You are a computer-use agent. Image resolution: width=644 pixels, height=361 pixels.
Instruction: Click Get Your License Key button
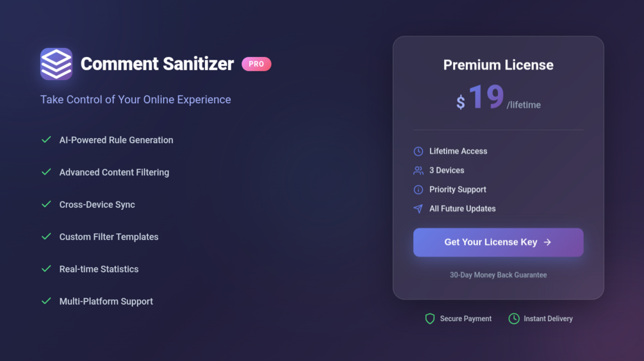pyautogui.click(x=498, y=242)
